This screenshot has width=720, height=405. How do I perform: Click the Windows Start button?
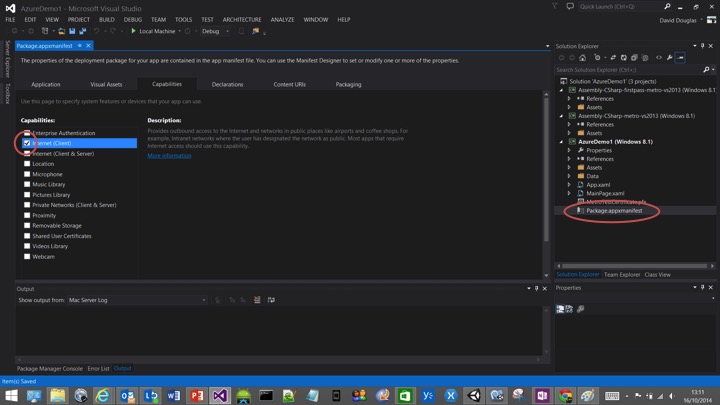[11, 395]
